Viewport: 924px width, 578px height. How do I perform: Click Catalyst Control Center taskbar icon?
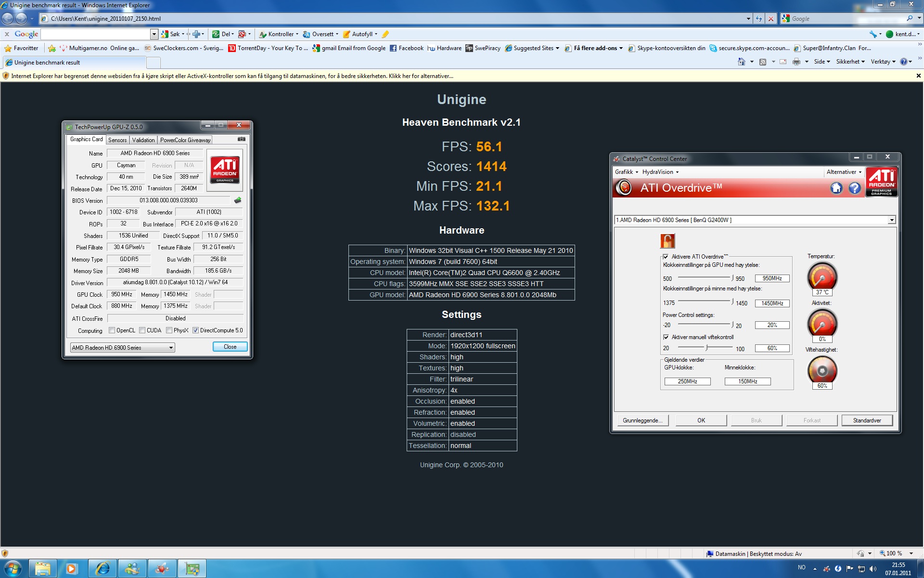click(x=162, y=569)
